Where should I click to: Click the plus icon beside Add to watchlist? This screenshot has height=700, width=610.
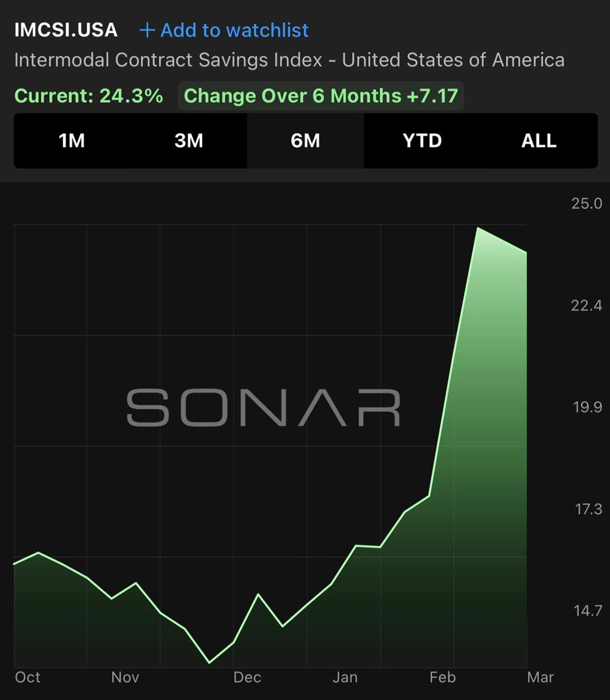tap(147, 31)
